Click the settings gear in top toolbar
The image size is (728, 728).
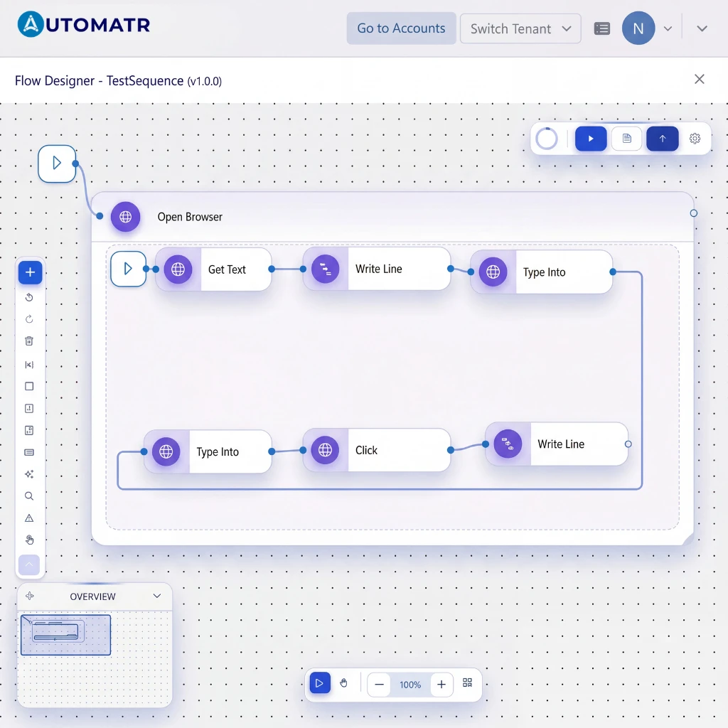click(x=695, y=139)
